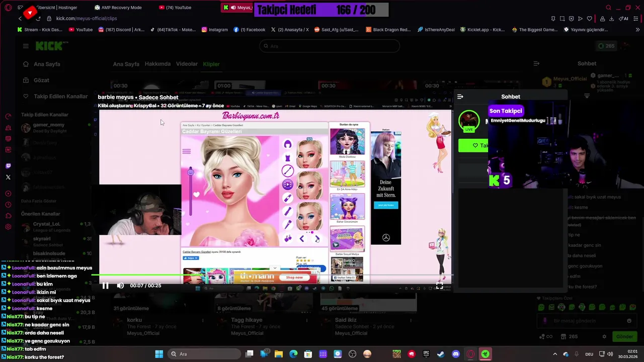Switch to the Hakkında channel tab

(157, 64)
